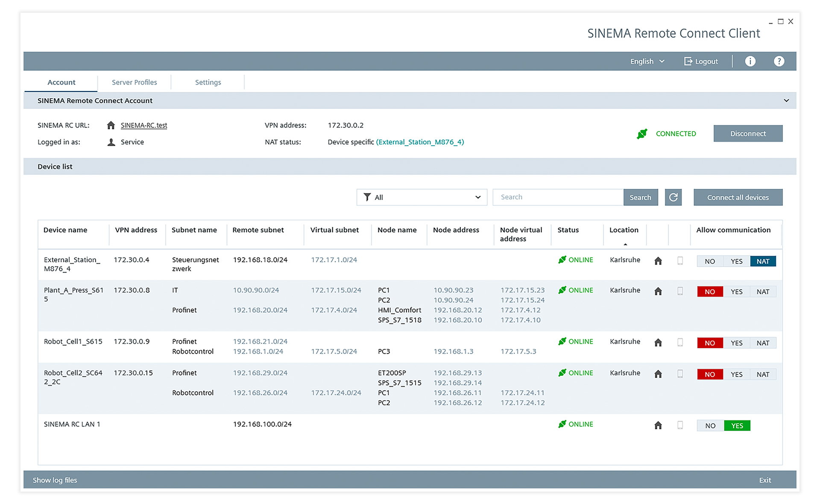
Task: Click the refresh device list icon
Action: pos(673,197)
